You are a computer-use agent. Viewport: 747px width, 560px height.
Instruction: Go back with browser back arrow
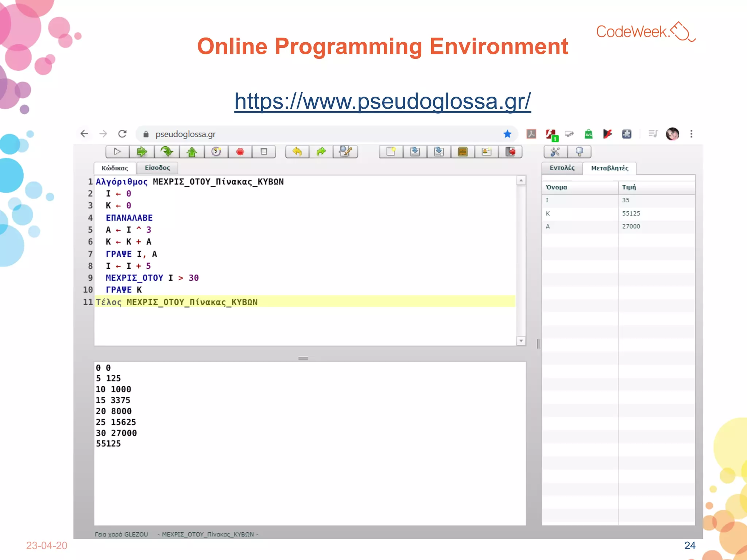pyautogui.click(x=84, y=134)
